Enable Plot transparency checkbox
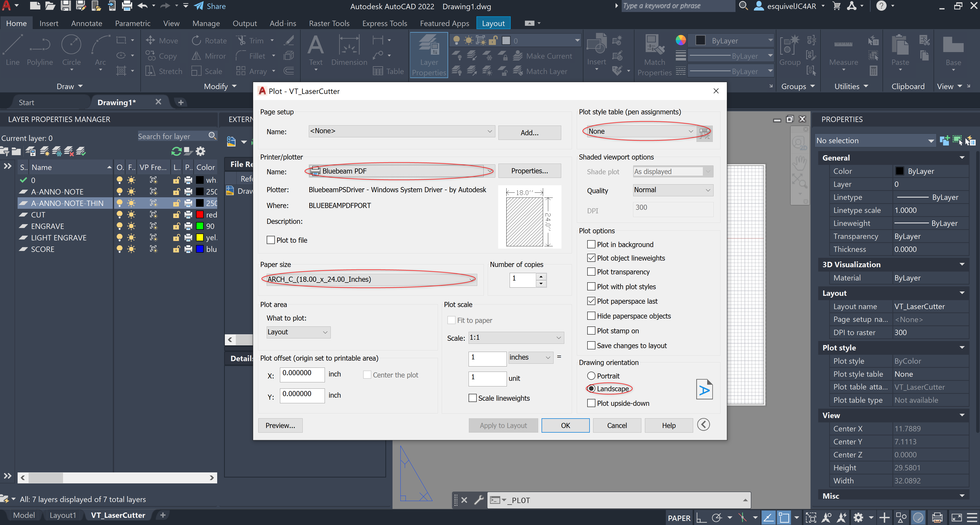Image resolution: width=980 pixels, height=525 pixels. 591,272
